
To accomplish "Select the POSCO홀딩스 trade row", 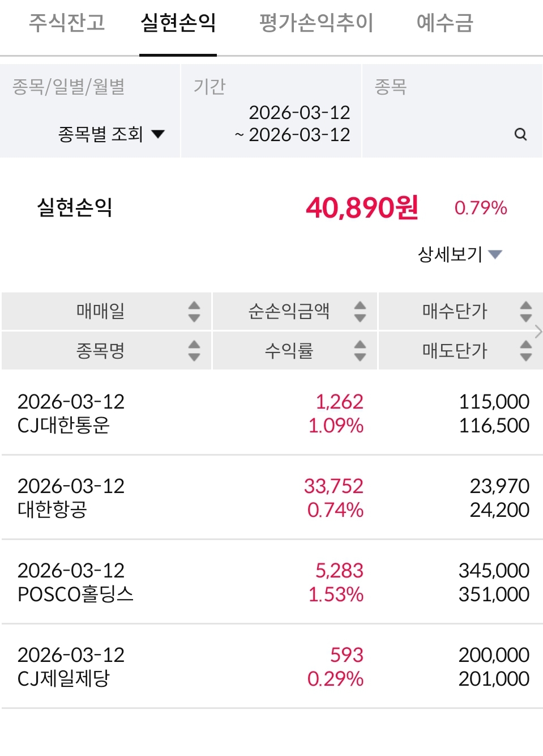I will pos(272,582).
